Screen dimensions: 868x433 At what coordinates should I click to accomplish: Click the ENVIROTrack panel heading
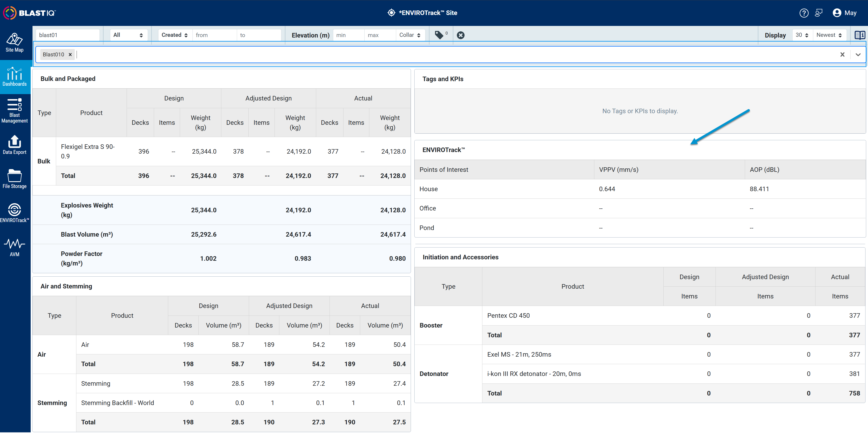[443, 150]
